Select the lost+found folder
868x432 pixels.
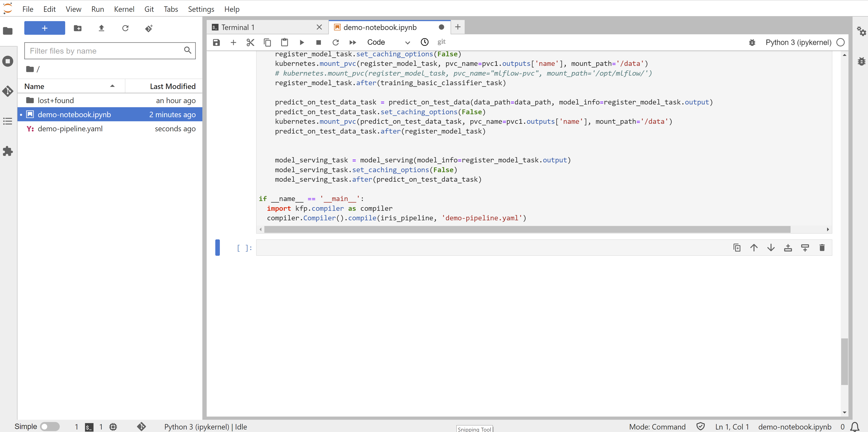110,100
